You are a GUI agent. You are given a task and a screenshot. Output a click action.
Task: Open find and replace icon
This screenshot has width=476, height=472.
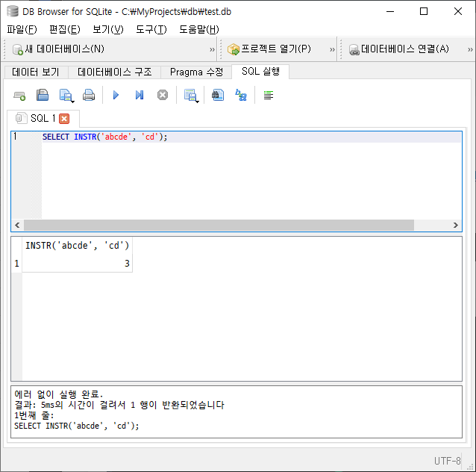[x=241, y=95]
